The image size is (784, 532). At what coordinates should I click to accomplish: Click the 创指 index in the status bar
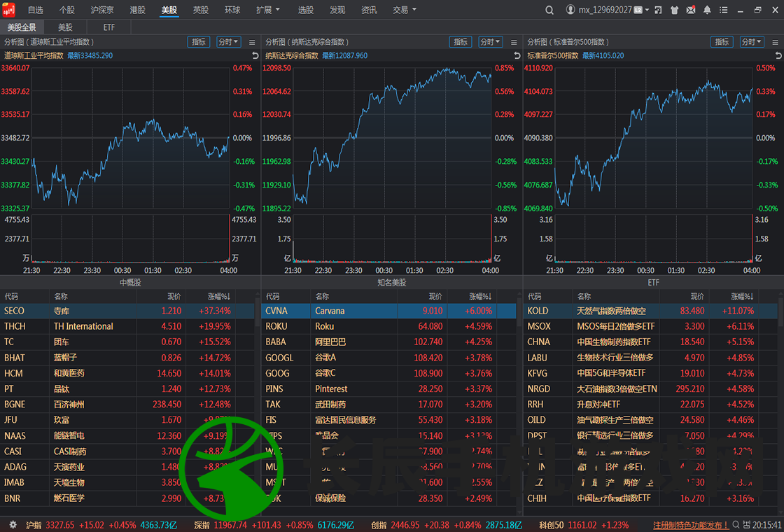click(x=445, y=525)
